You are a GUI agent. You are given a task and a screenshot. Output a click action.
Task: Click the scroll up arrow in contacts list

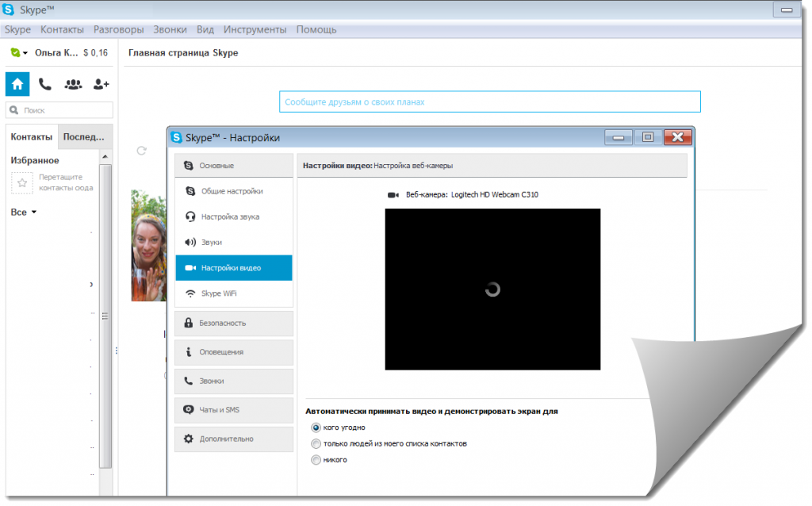(105, 156)
